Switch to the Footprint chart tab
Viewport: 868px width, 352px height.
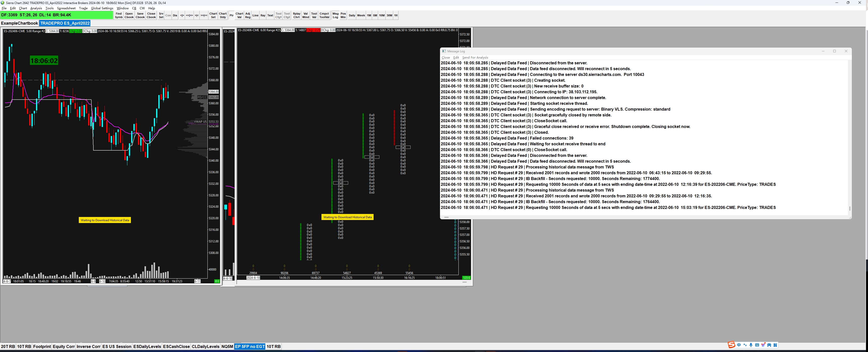tap(42, 347)
